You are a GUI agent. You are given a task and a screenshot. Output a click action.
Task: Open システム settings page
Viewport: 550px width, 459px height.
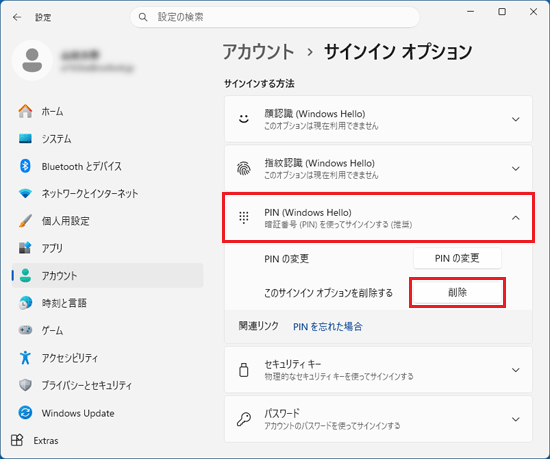(x=108, y=139)
